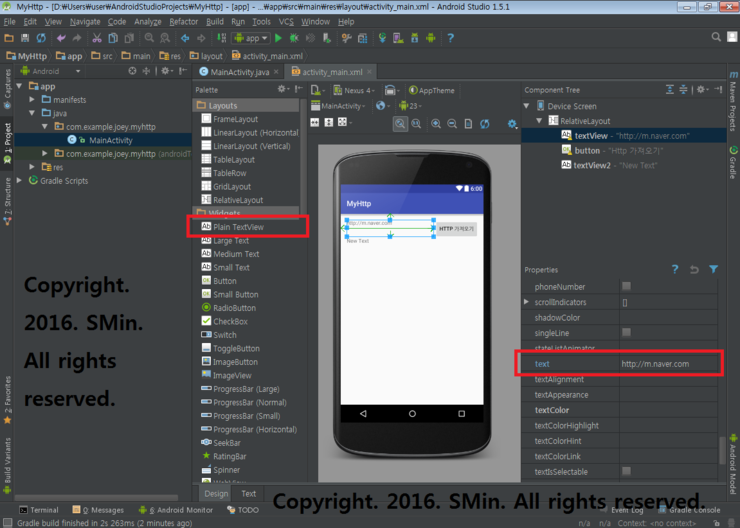740x528 pixels.
Task: Run the app with green play button
Action: (278, 38)
